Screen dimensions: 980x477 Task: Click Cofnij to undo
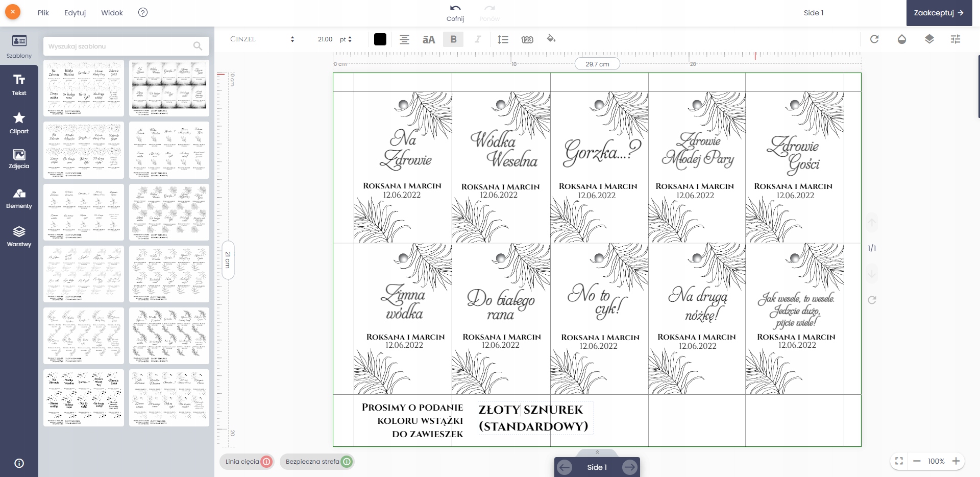(x=455, y=13)
